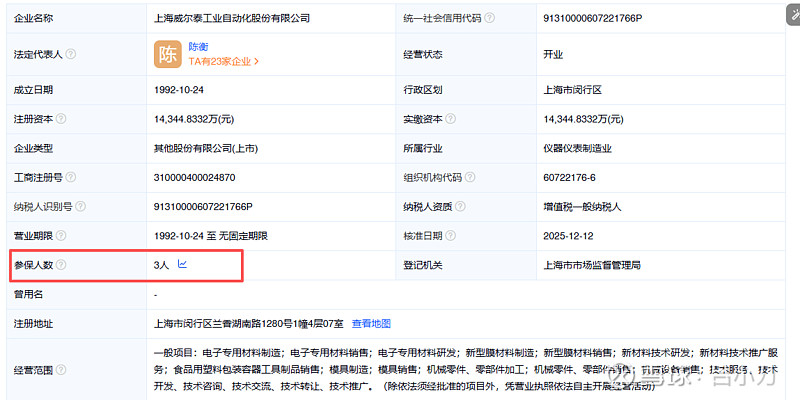Show the tooltip icon for 纳税人识别号

pyautogui.click(x=81, y=207)
